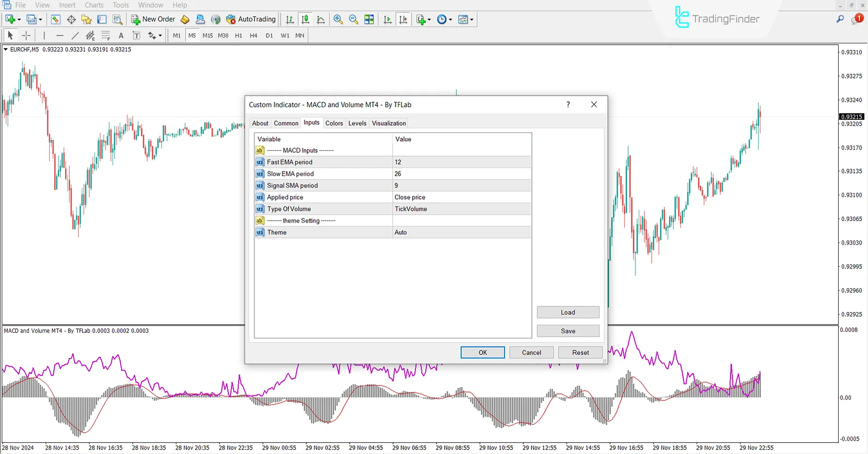
Task: Click OK in the indicator dialog
Action: [x=482, y=353]
